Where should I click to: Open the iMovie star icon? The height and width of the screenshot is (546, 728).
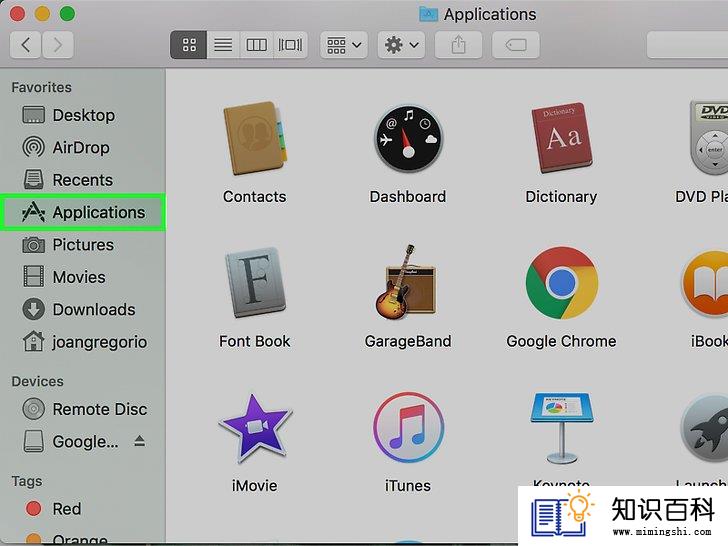[255, 428]
